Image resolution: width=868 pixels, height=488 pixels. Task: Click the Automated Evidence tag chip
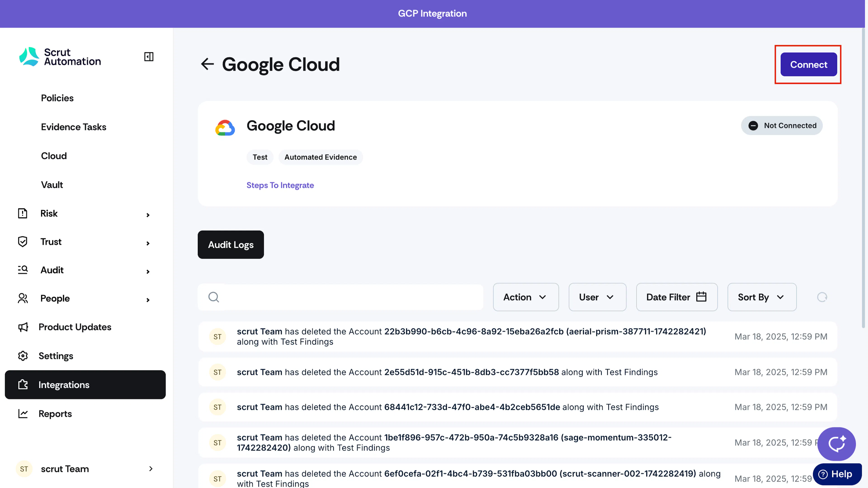[x=321, y=157]
